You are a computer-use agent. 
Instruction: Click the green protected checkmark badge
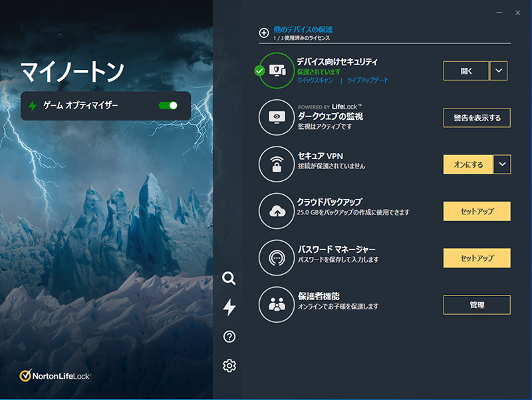pos(259,71)
